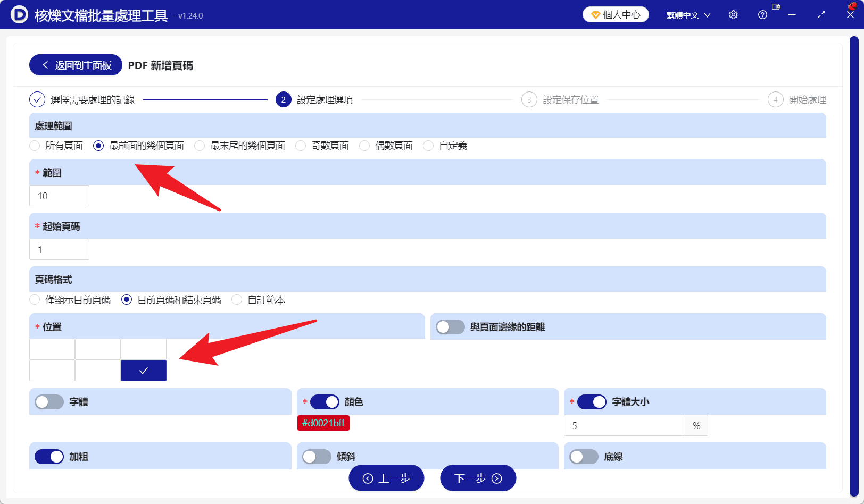This screenshot has width=864, height=504.
Task: Open the #d0021bff color swatch
Action: tap(323, 423)
